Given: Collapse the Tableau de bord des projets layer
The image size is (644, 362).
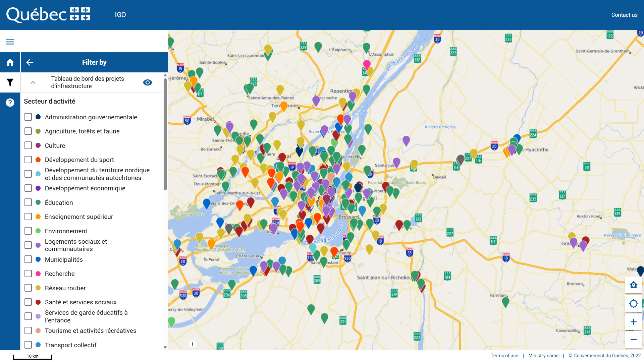Looking at the screenshot, I should tap(33, 82).
